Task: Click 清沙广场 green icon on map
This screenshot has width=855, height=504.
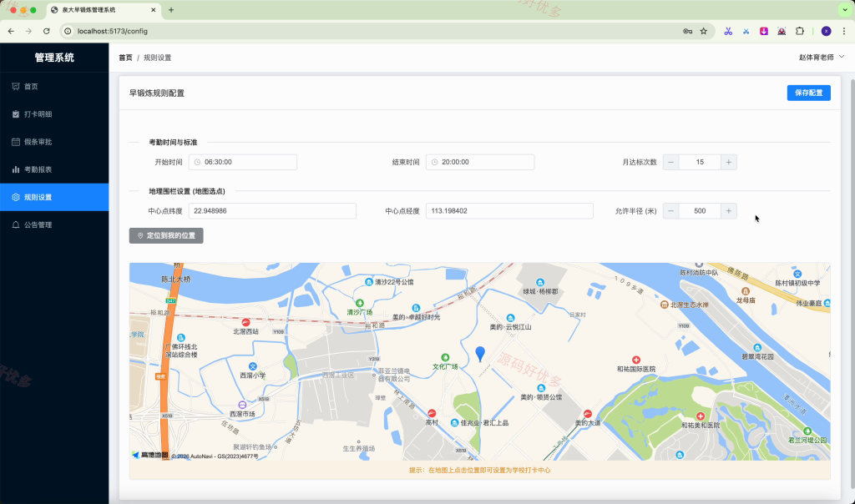Action: click(x=359, y=303)
